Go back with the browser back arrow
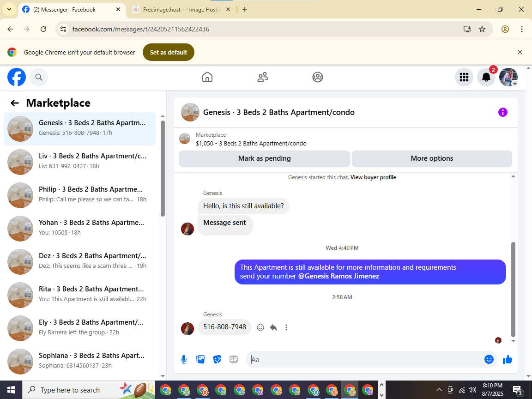The width and height of the screenshot is (532, 399). [11, 29]
